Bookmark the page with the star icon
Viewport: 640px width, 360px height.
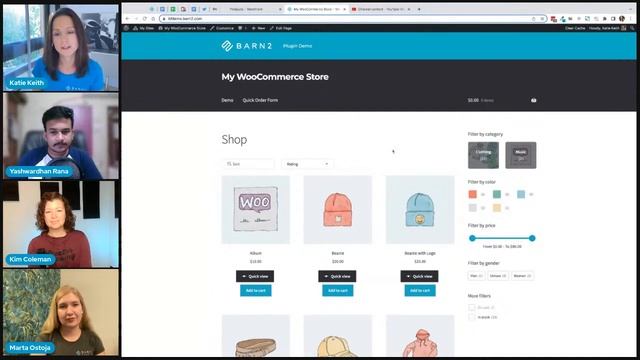click(x=542, y=19)
